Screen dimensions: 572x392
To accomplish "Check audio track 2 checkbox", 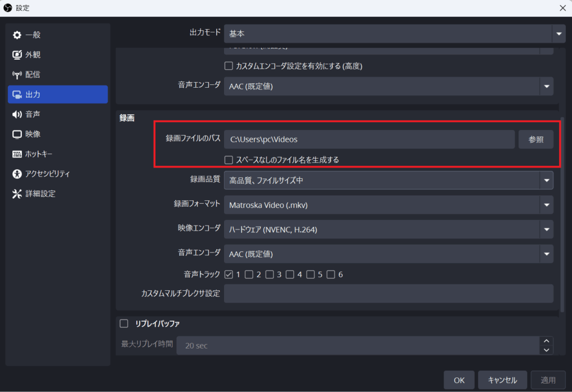I will pyautogui.click(x=249, y=274).
